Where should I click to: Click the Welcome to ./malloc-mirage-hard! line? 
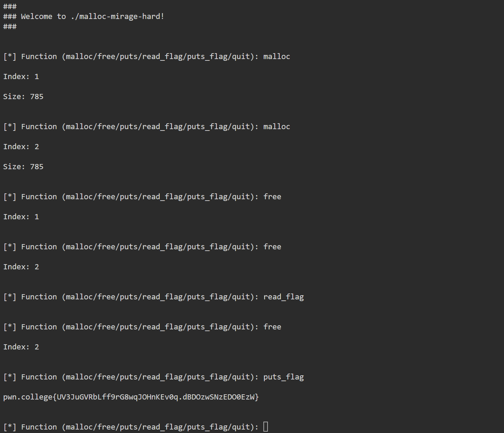click(x=84, y=17)
